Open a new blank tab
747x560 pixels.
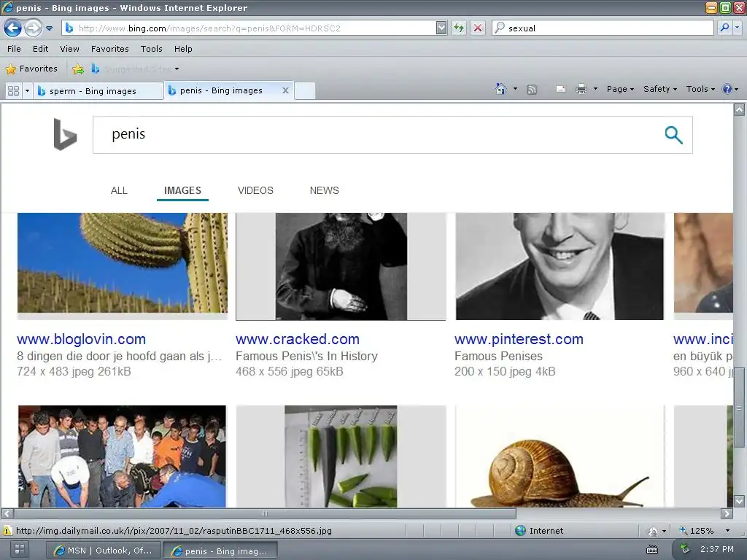click(305, 90)
